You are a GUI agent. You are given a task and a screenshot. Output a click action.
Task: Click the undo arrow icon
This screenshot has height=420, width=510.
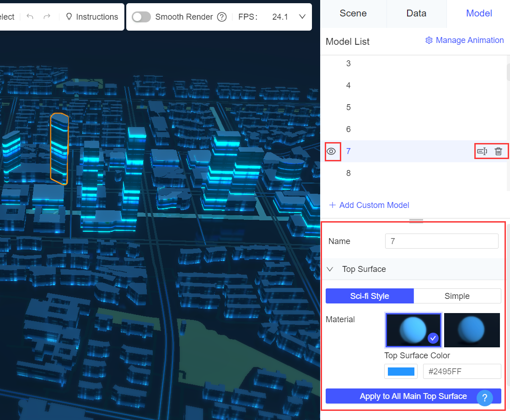(x=30, y=16)
